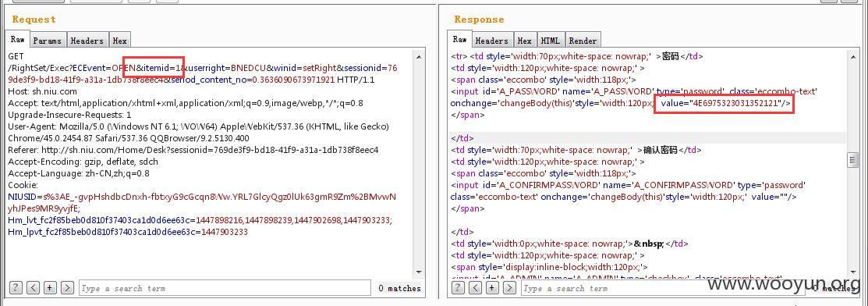This screenshot has width=868, height=306.
Task: Open the Response HTML tab
Action: click(x=551, y=41)
